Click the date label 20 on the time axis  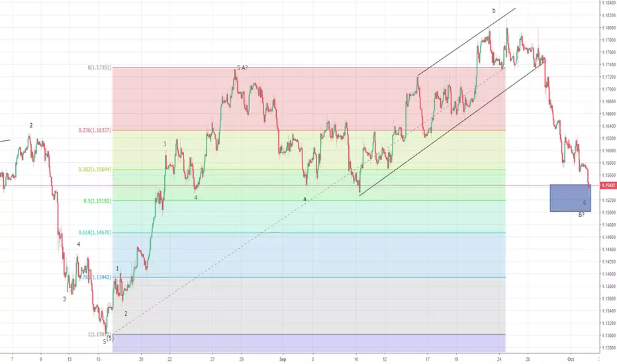pyautogui.click(x=141, y=359)
